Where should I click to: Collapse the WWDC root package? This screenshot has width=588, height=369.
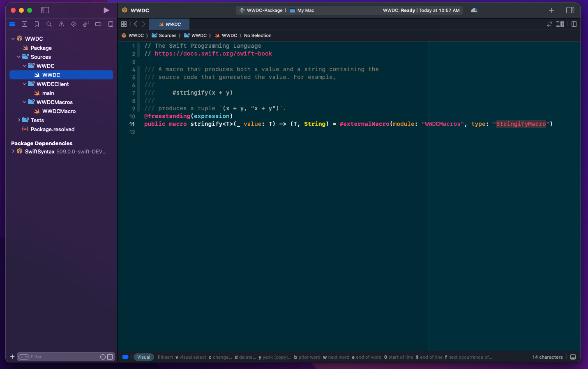pos(13,39)
